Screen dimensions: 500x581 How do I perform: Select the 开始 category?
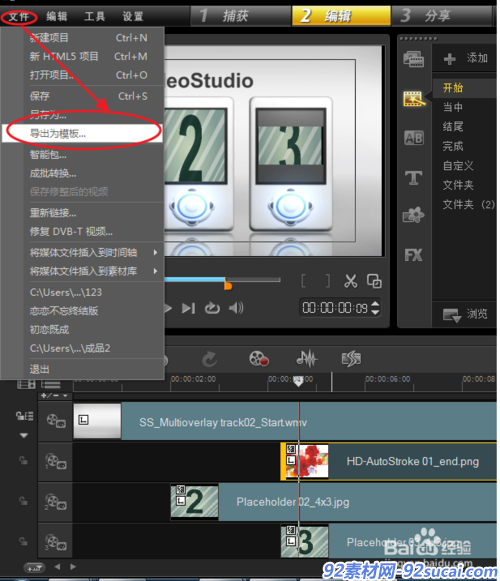pyautogui.click(x=464, y=88)
